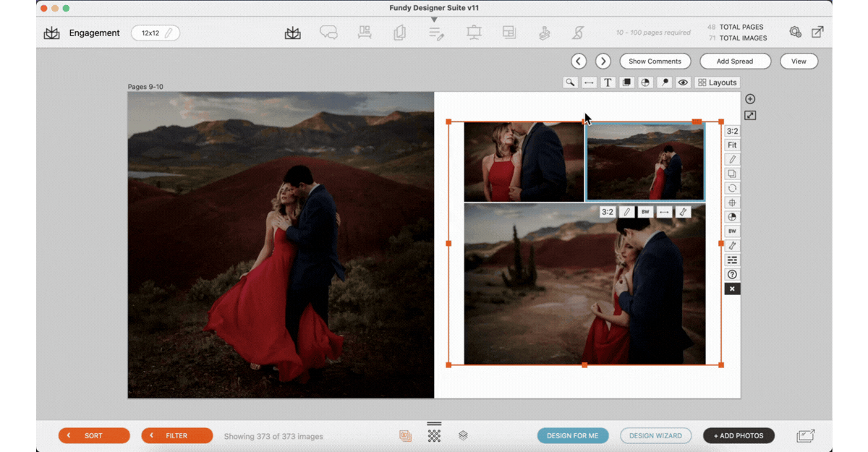Click DESIGN WIZARD button
The image size is (868, 452).
pos(656,435)
